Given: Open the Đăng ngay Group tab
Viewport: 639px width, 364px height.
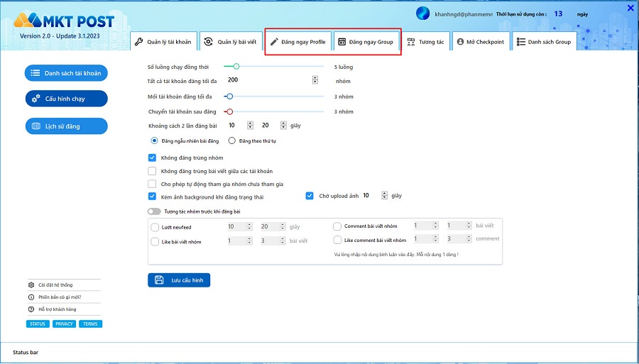Looking at the screenshot, I should tap(366, 42).
